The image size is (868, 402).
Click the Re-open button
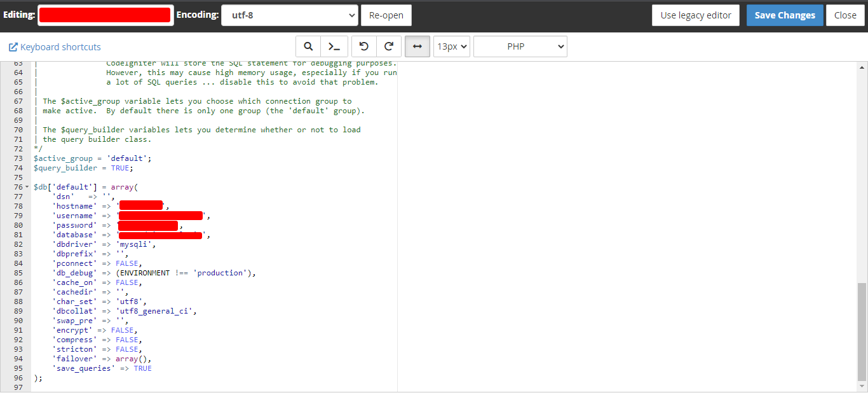[x=386, y=15]
